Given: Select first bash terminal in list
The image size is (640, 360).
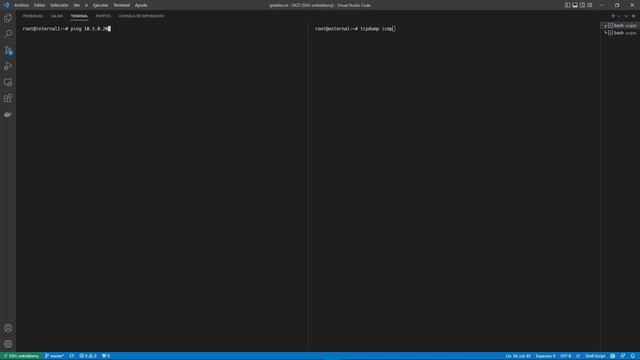Looking at the screenshot, I should click(620, 26).
